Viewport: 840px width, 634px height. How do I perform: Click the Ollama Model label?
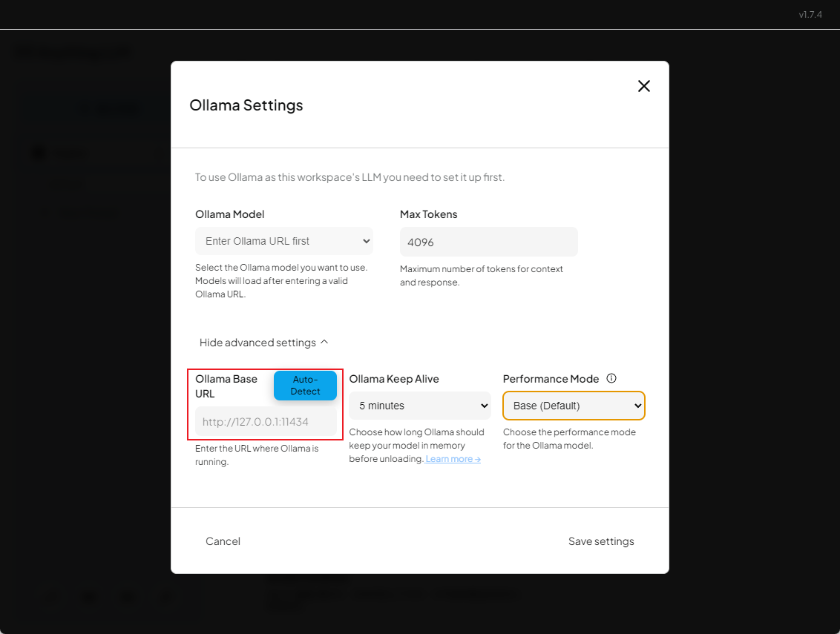pyautogui.click(x=230, y=214)
